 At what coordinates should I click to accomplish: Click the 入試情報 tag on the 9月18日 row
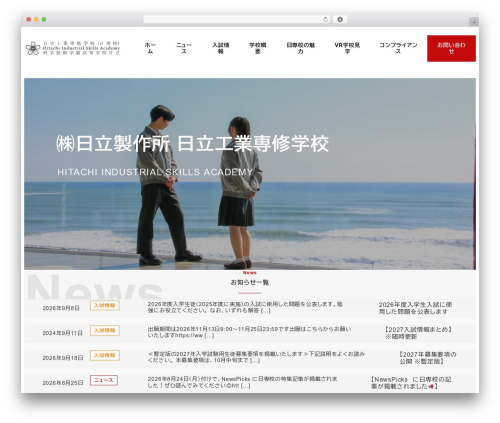105,355
